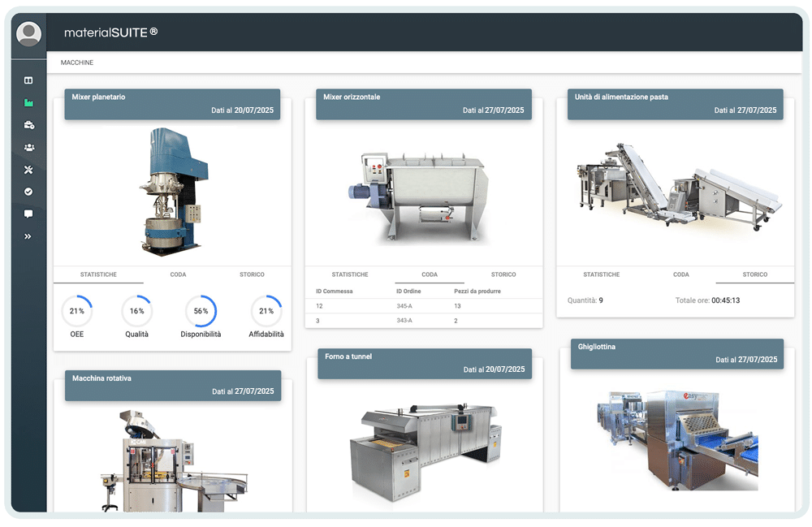Open the users group icon in sidebar
The height and width of the screenshot is (527, 812).
pos(28,147)
